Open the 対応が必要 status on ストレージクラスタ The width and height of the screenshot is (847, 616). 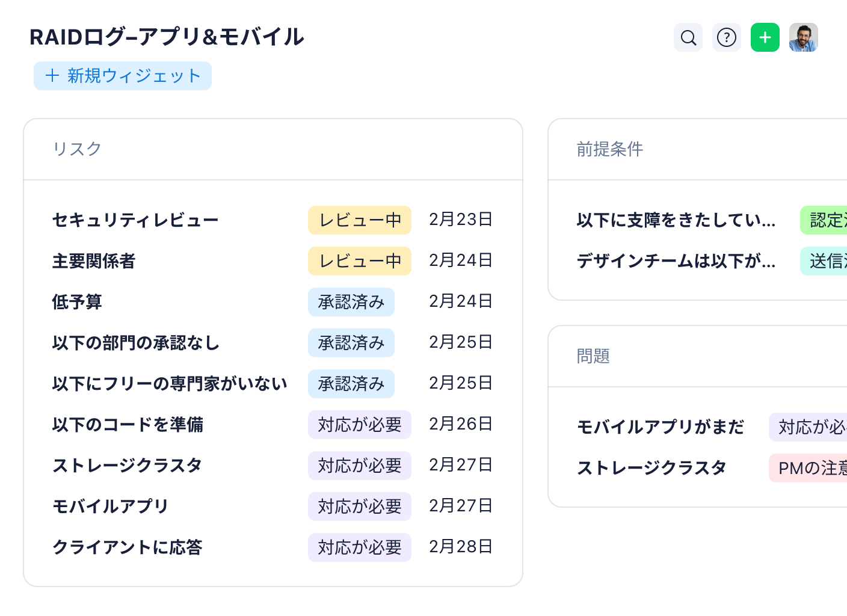[x=359, y=466]
